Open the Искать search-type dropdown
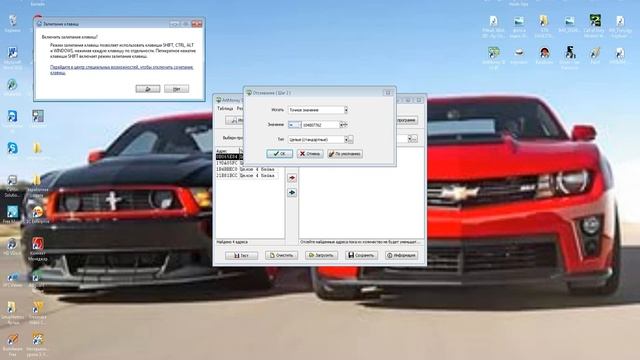The width and height of the screenshot is (640, 360). click(346, 110)
